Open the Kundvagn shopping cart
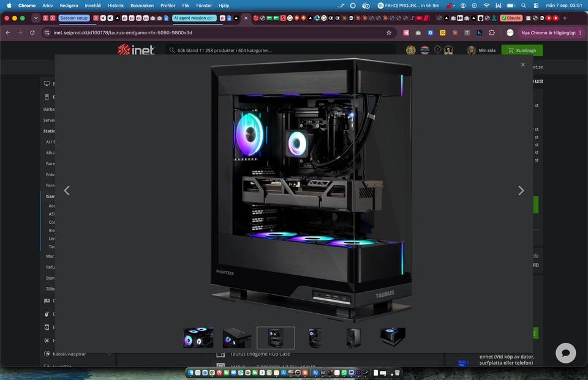 (x=522, y=50)
